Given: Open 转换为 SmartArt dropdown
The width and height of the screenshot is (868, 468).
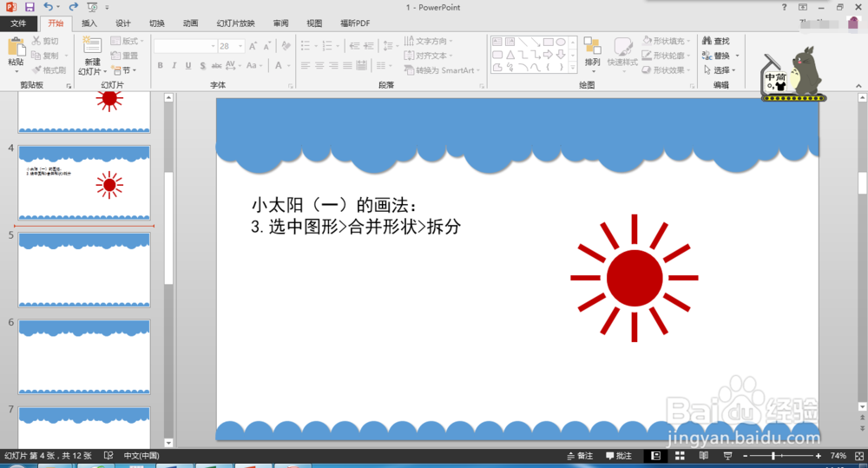Looking at the screenshot, I should click(x=442, y=70).
